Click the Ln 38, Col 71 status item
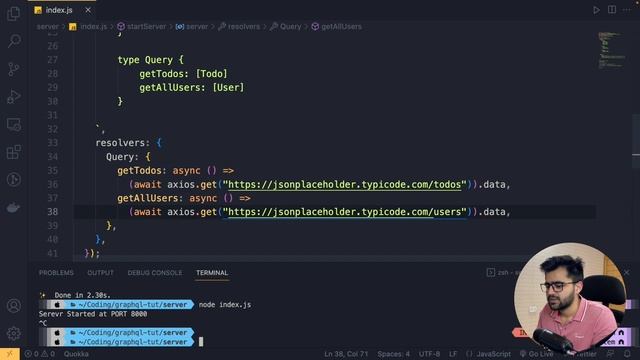The height and width of the screenshot is (360, 640). point(346,354)
